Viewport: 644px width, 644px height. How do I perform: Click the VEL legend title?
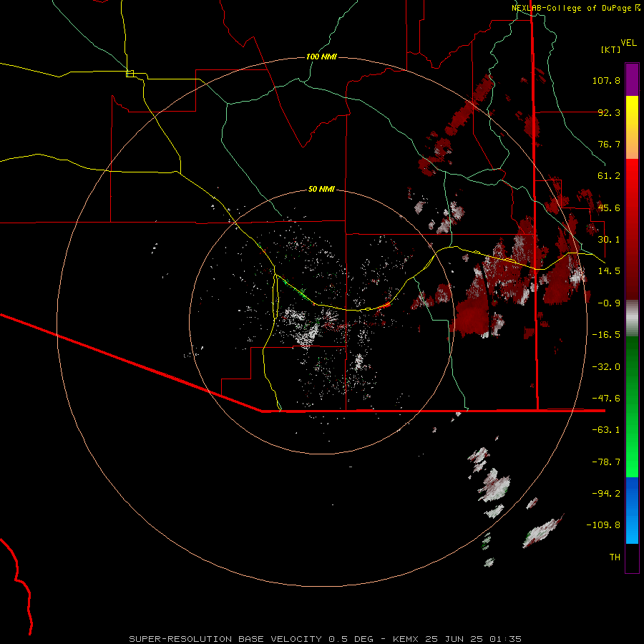pyautogui.click(x=628, y=43)
